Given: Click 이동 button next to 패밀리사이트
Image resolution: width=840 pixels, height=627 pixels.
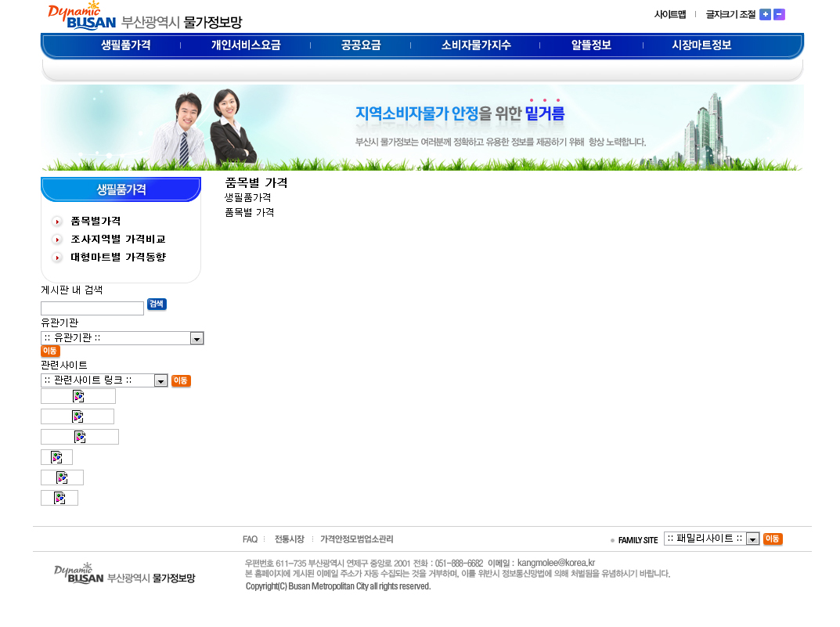Looking at the screenshot, I should click(773, 539).
